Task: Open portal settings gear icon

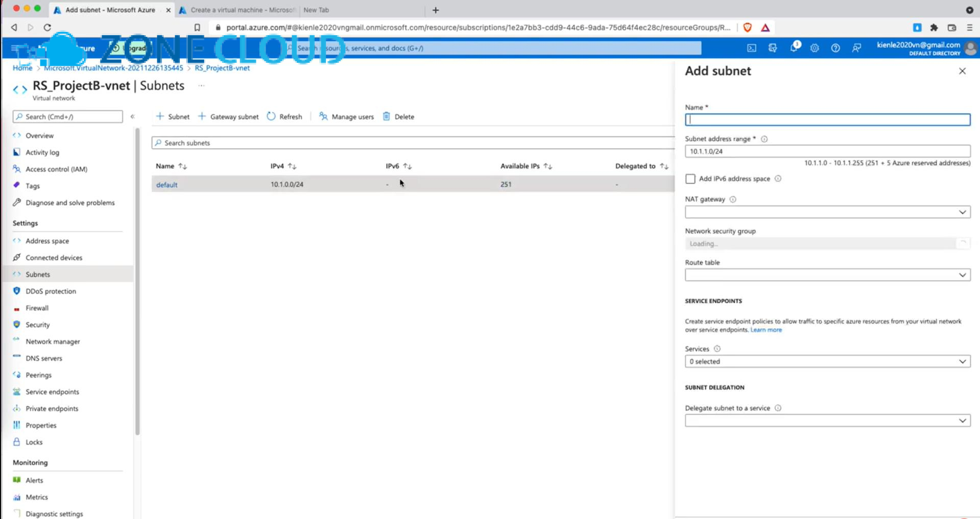Action: click(815, 48)
